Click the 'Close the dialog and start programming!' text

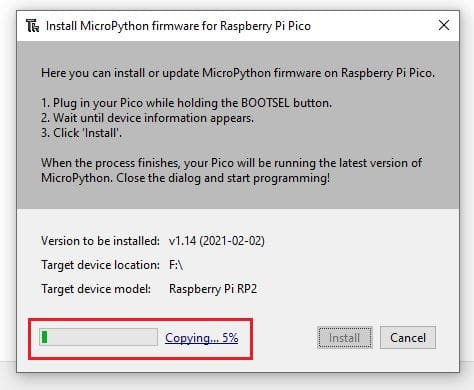[x=223, y=178]
